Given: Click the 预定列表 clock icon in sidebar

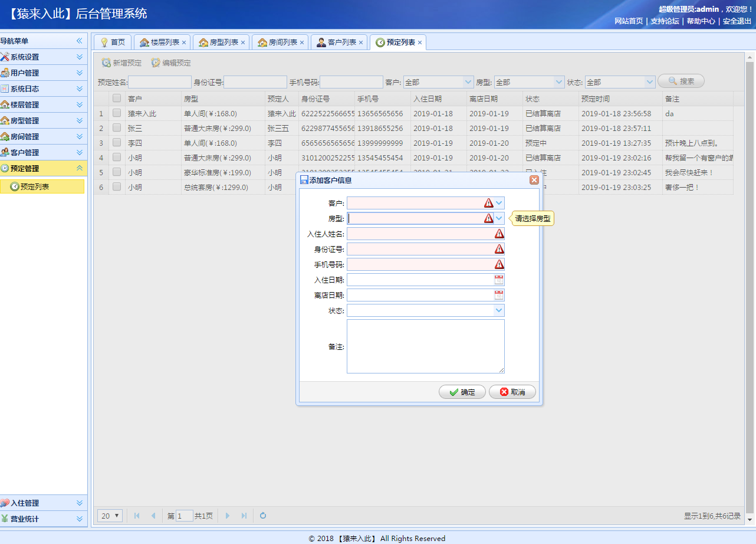Looking at the screenshot, I should pos(15,186).
